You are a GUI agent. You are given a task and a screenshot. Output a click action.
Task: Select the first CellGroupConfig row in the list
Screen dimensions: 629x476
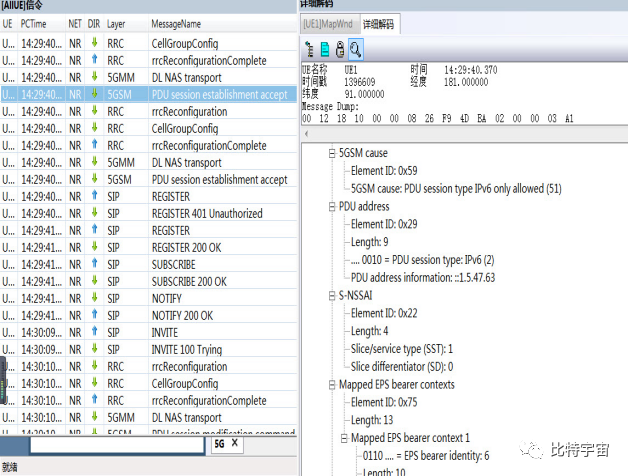point(148,43)
